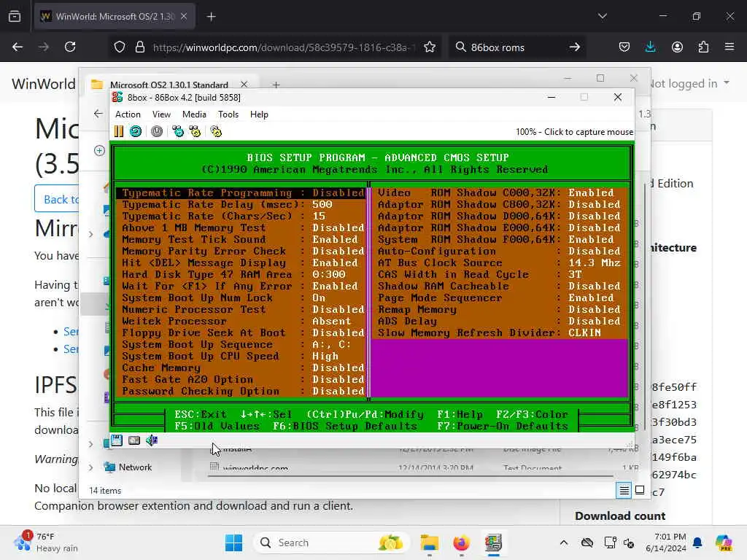The height and width of the screenshot is (560, 747).
Task: Open Firefox extensions puzzle icon
Action: click(703, 47)
